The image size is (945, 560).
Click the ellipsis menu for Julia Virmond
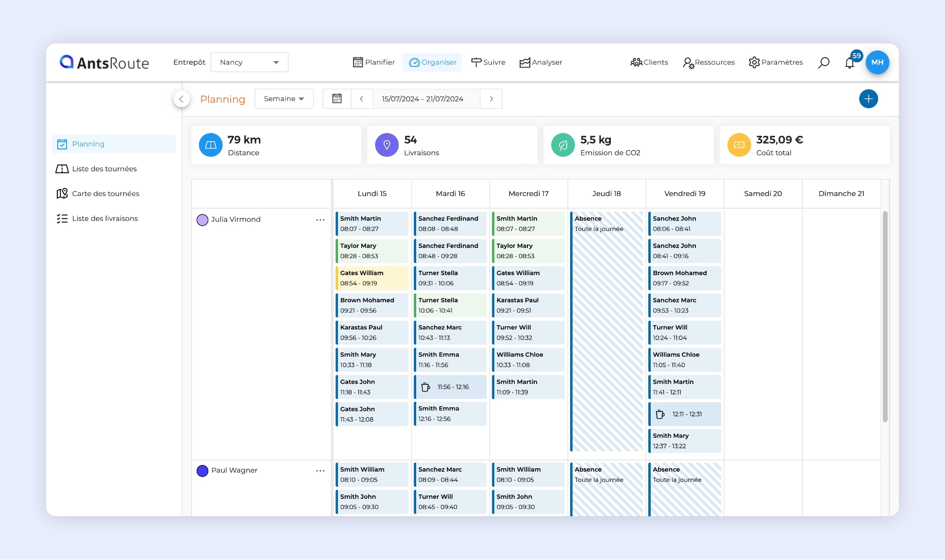[321, 219]
